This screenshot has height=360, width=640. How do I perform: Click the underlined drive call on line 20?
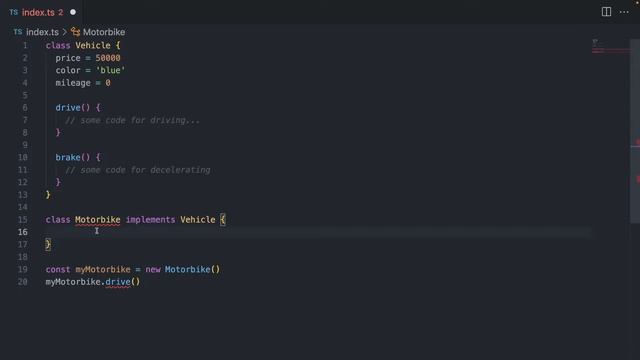point(118,282)
